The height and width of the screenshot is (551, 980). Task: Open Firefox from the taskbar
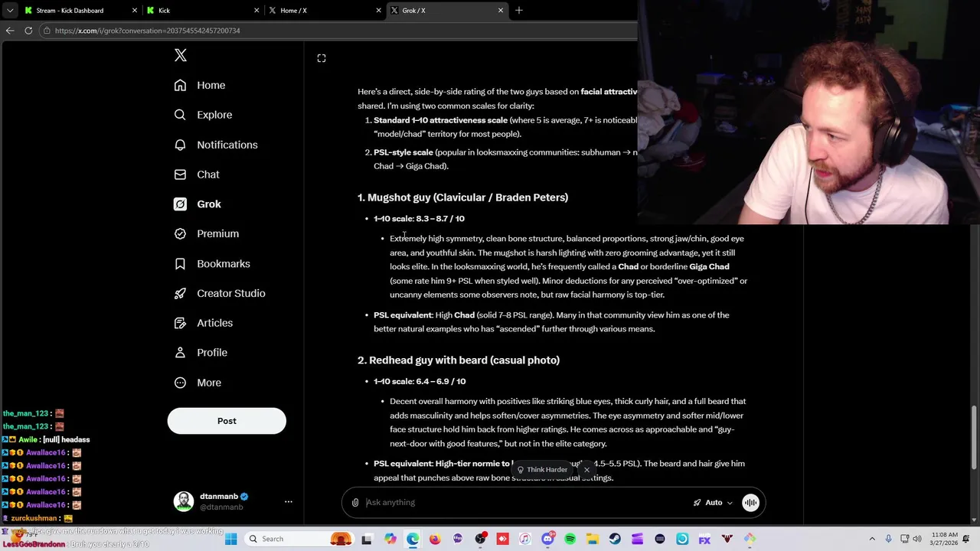tap(435, 539)
